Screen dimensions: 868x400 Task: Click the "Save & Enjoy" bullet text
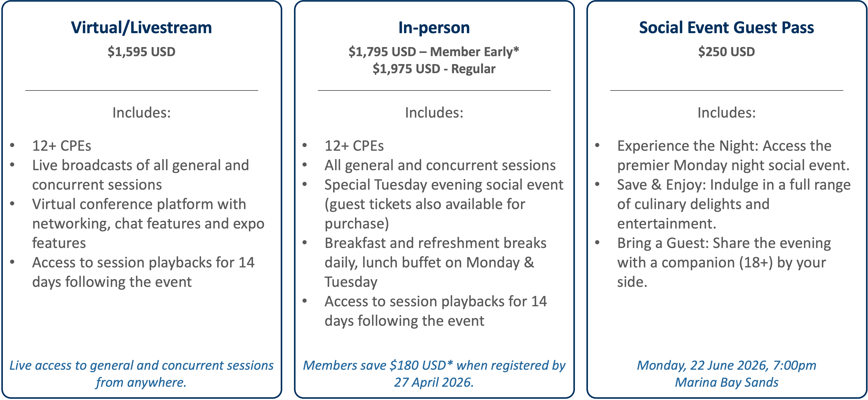pos(734,185)
